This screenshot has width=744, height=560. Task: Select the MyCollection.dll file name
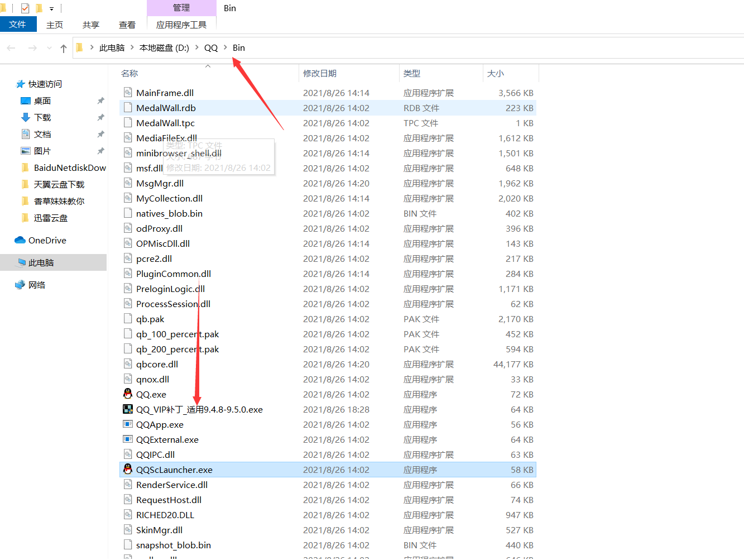[x=169, y=198]
